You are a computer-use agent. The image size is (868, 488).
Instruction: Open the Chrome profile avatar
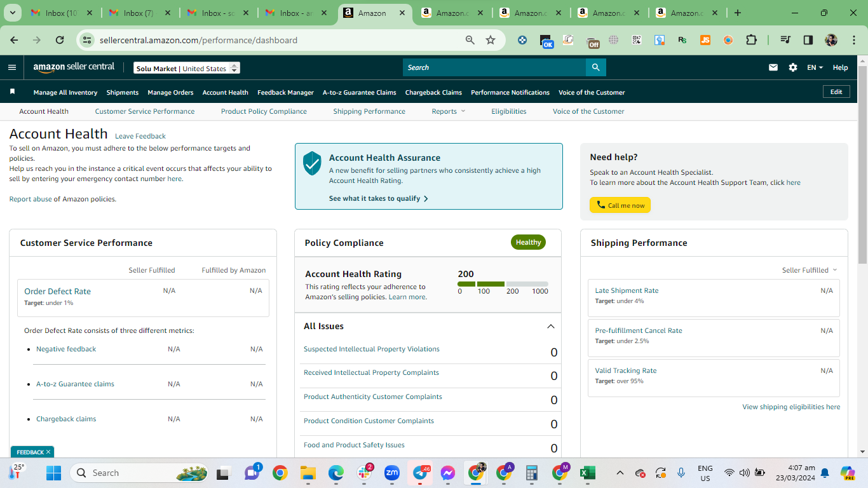[831, 40]
